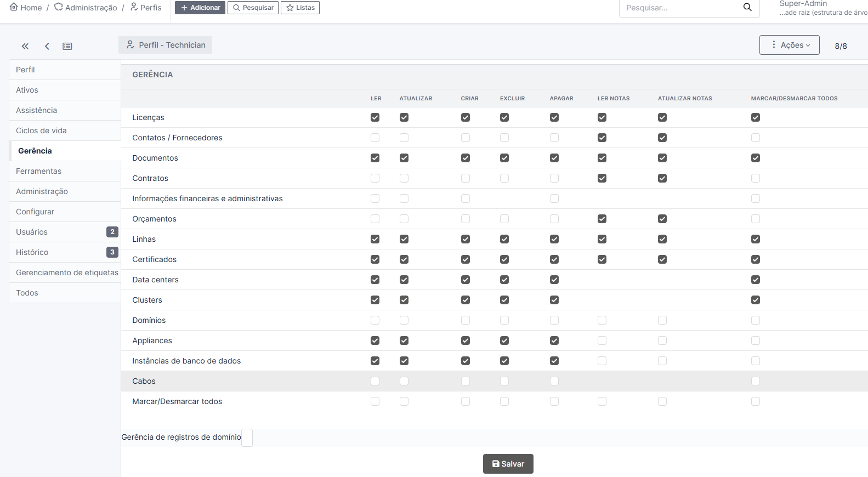Click the star Listas button
The height and width of the screenshot is (477, 868).
pos(300,8)
